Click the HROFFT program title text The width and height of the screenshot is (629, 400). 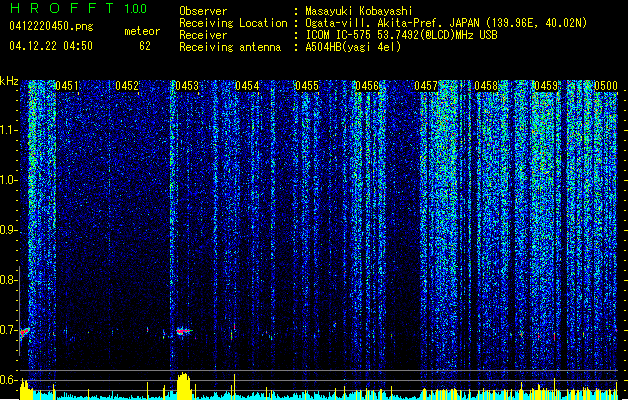(62, 8)
